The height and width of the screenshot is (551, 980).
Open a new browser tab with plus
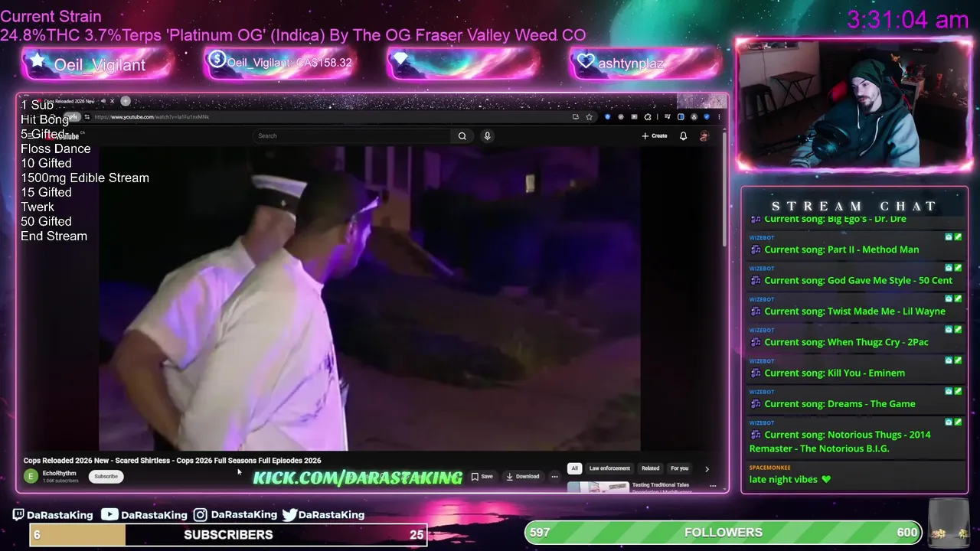tap(126, 101)
